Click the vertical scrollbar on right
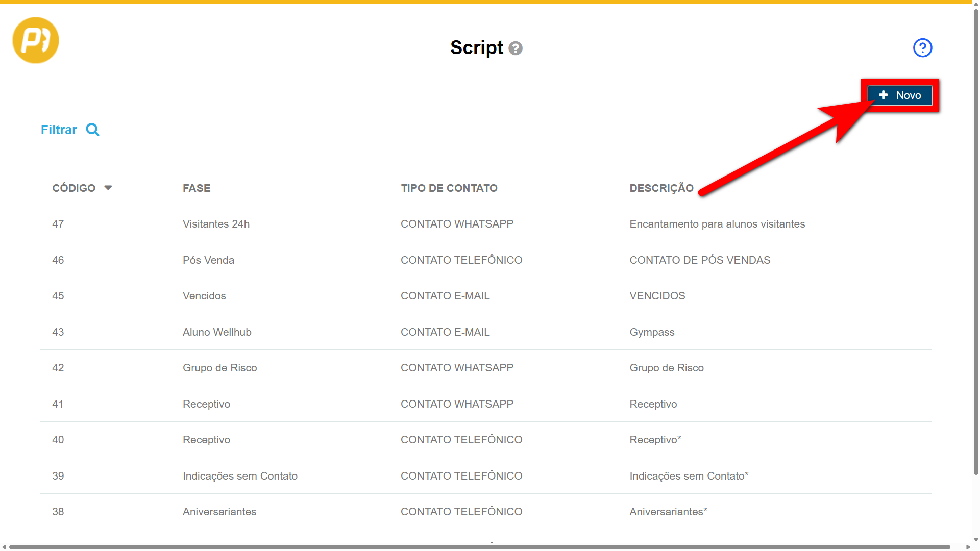The image size is (980, 551). [x=976, y=240]
